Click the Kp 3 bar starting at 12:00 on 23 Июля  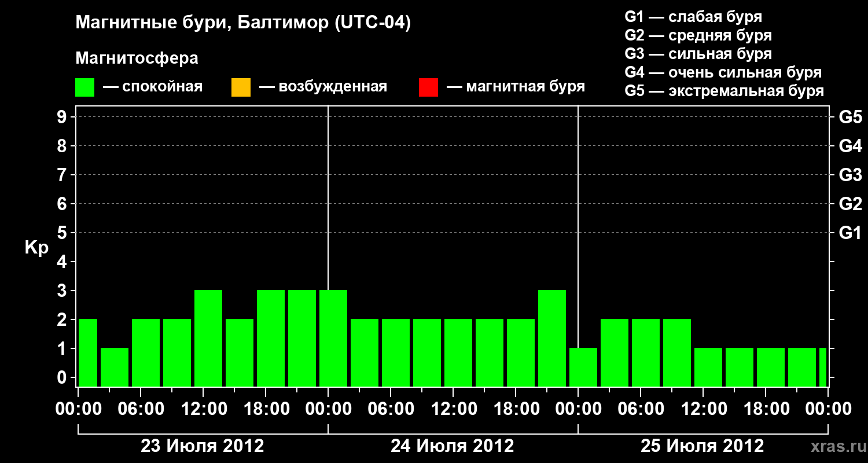[208, 338]
